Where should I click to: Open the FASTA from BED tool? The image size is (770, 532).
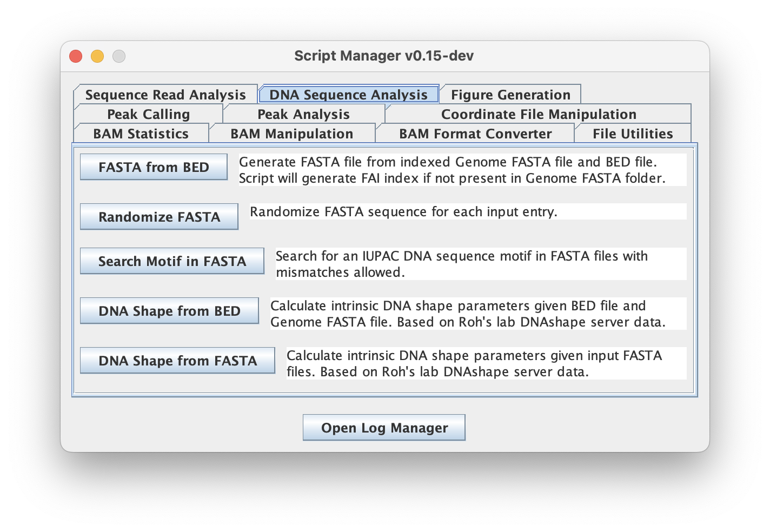[154, 167]
